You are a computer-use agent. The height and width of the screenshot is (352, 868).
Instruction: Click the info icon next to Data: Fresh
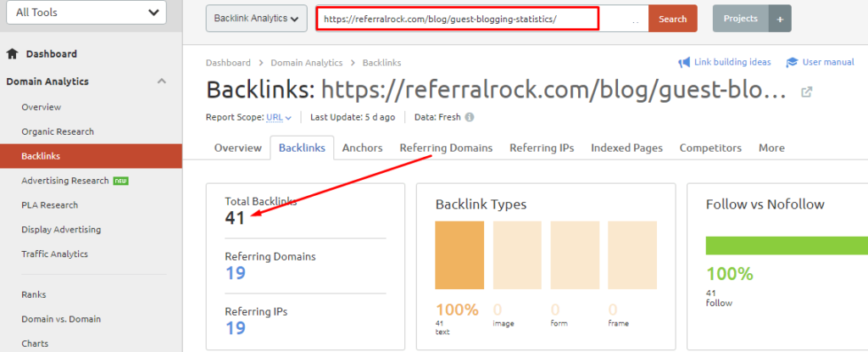pyautogui.click(x=469, y=118)
